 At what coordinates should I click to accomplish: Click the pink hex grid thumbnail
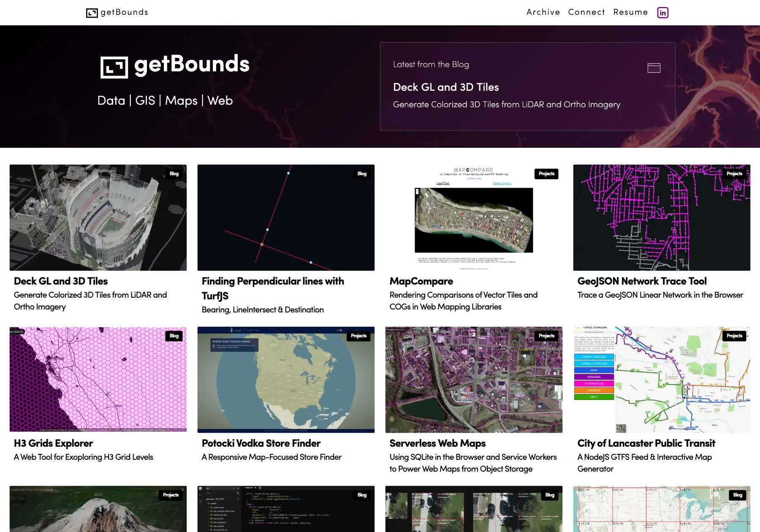pos(98,380)
